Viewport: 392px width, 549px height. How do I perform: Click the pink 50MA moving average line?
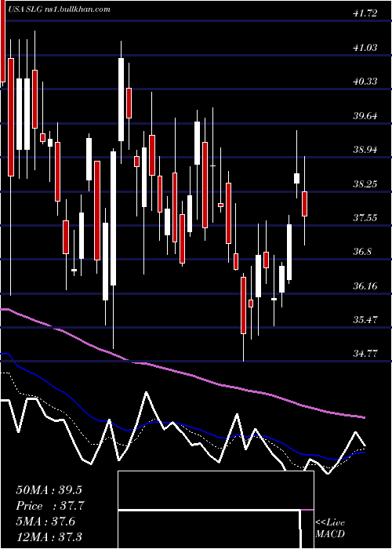click(x=182, y=373)
